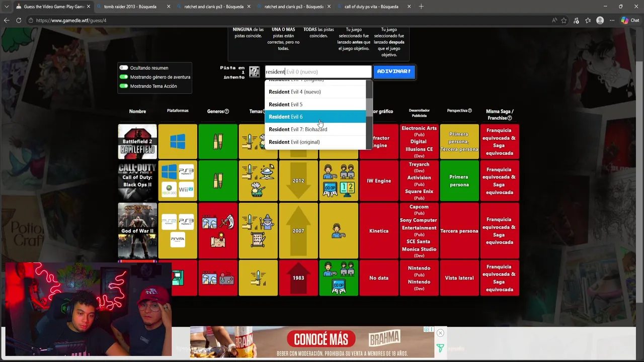Click CONOCÉ MÁS on the Brahma ad
Image resolution: width=644 pixels, height=362 pixels.
point(321,339)
